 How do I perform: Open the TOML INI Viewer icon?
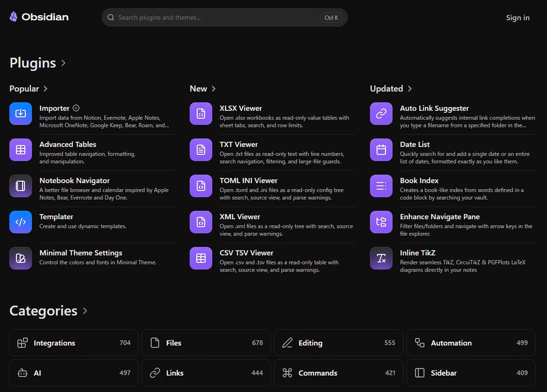(x=201, y=186)
